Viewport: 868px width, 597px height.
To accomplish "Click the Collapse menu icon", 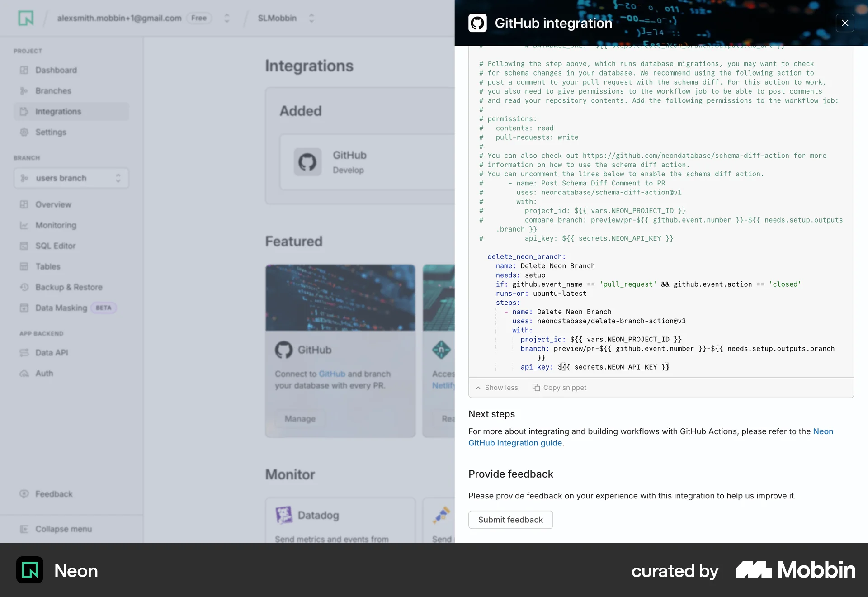I will pos(24,529).
